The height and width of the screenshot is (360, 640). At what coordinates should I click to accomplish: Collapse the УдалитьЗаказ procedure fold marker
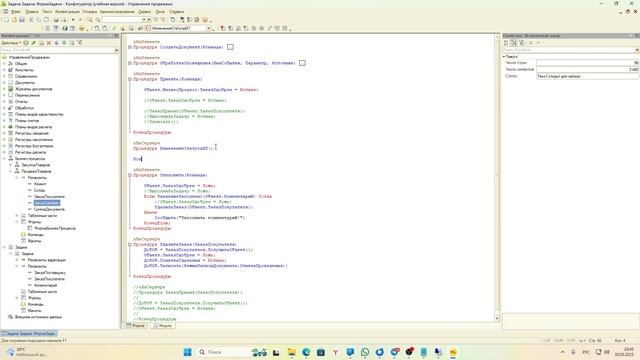pos(130,244)
